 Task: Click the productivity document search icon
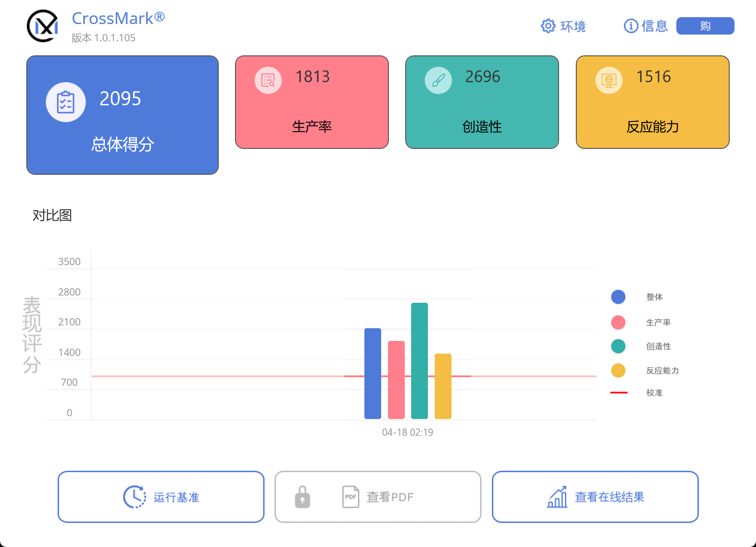pyautogui.click(x=268, y=80)
